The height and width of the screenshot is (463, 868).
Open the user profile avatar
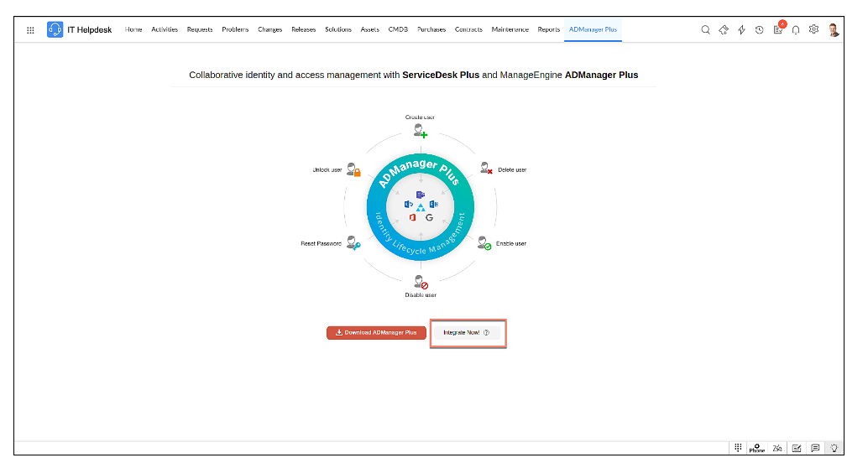834,30
